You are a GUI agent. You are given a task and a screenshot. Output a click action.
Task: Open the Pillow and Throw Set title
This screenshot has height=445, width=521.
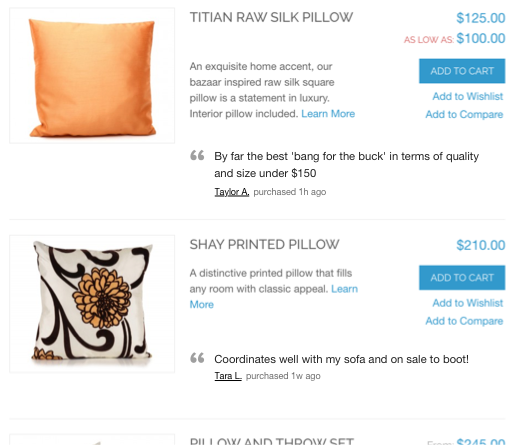271,441
